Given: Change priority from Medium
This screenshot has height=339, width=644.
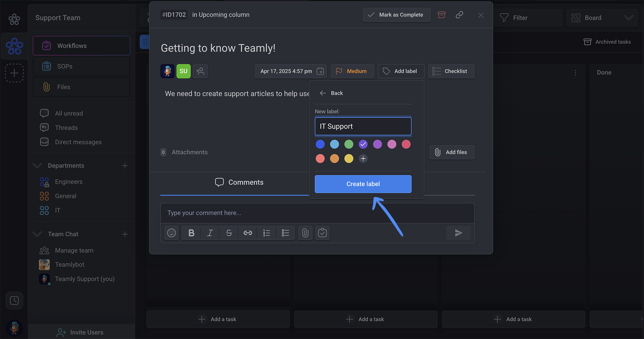Looking at the screenshot, I should pos(352,71).
